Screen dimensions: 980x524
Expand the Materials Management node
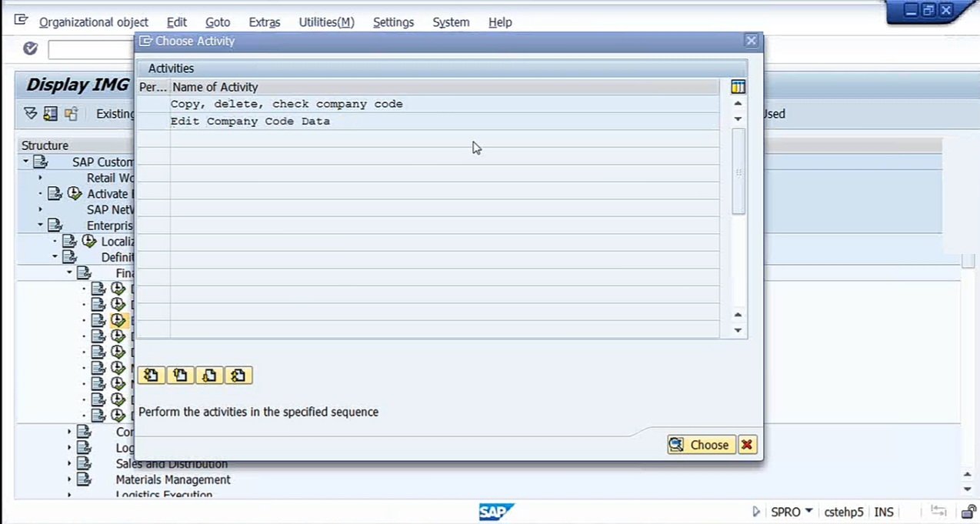pos(69,479)
